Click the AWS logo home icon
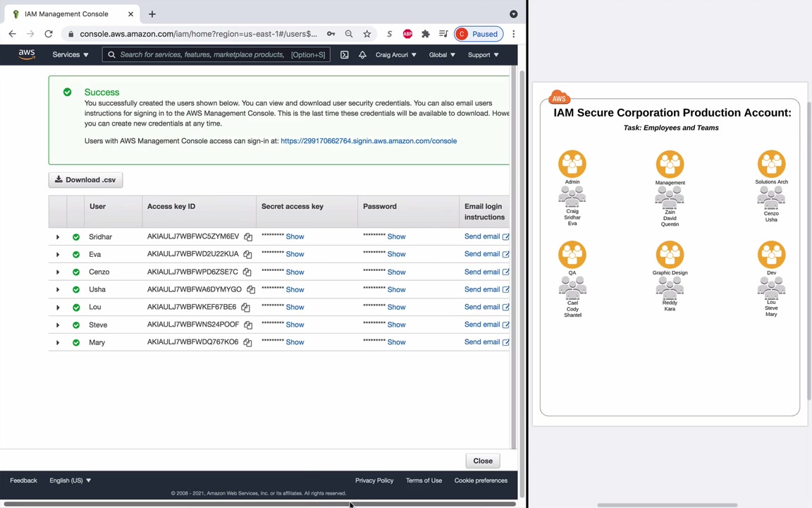 26,54
